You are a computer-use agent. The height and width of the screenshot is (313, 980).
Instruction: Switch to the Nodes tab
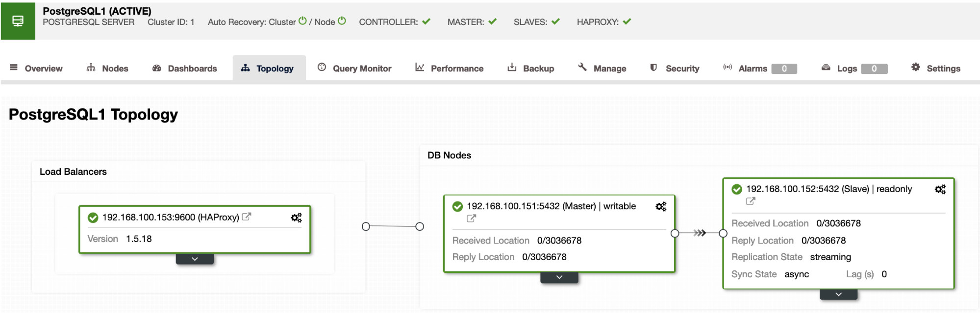pyautogui.click(x=107, y=68)
